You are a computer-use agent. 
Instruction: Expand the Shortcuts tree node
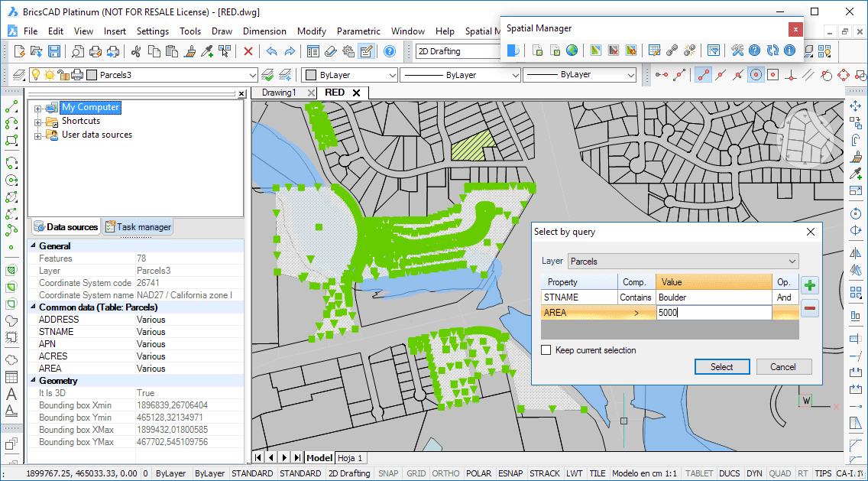point(37,122)
